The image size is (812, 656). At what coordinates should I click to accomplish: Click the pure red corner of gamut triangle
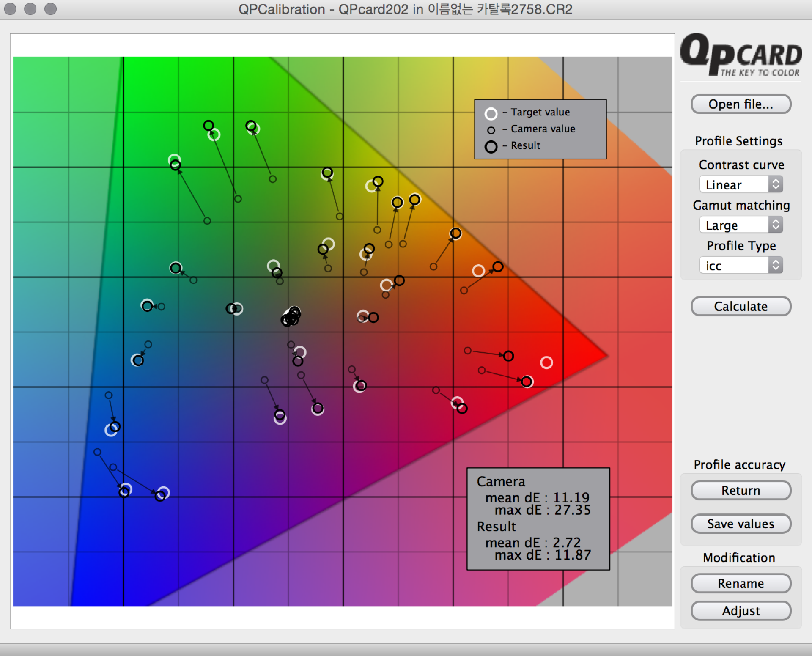pyautogui.click(x=601, y=356)
